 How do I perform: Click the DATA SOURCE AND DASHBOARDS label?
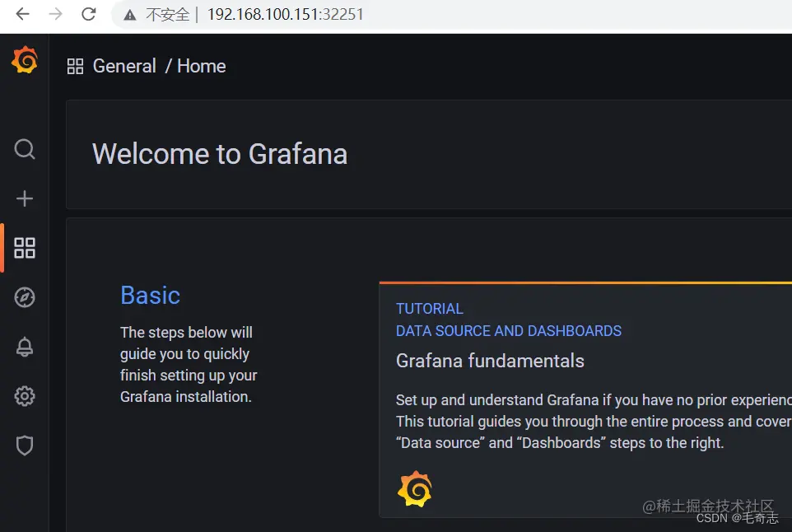(509, 331)
